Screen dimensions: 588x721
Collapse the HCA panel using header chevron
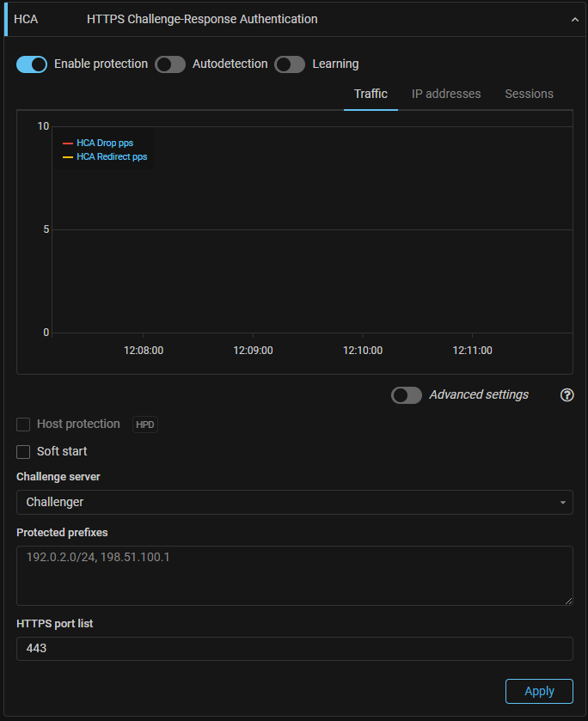pyautogui.click(x=575, y=20)
